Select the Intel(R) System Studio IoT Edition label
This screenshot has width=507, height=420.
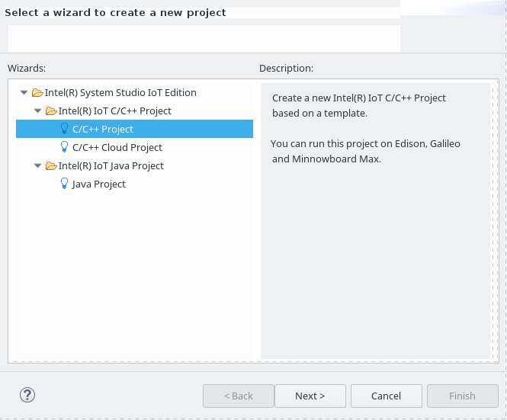pyautogui.click(x=120, y=93)
